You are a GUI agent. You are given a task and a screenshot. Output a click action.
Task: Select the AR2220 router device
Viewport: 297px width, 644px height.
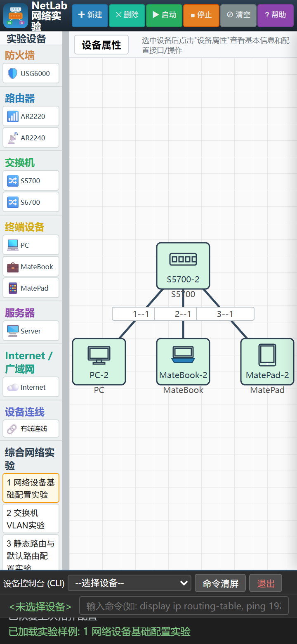click(31, 116)
